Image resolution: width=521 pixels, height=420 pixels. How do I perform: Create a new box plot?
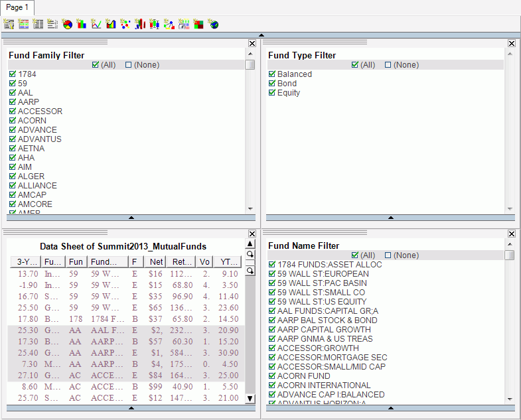155,25
